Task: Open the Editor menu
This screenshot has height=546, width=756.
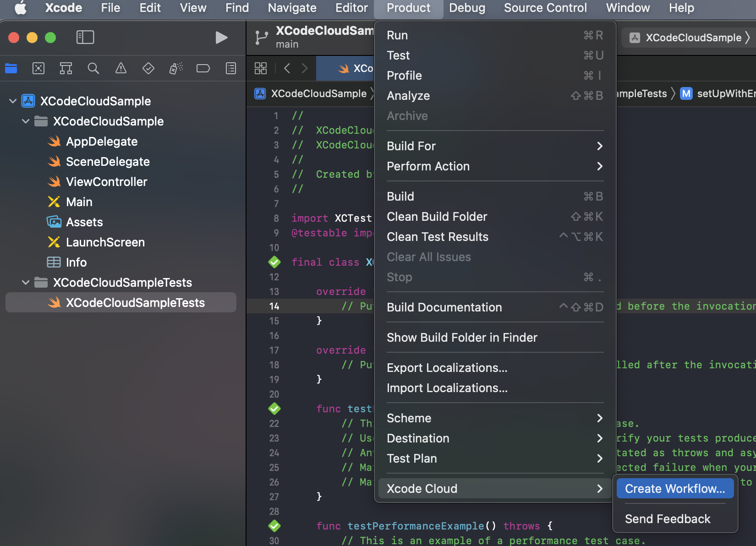Action: (x=351, y=8)
